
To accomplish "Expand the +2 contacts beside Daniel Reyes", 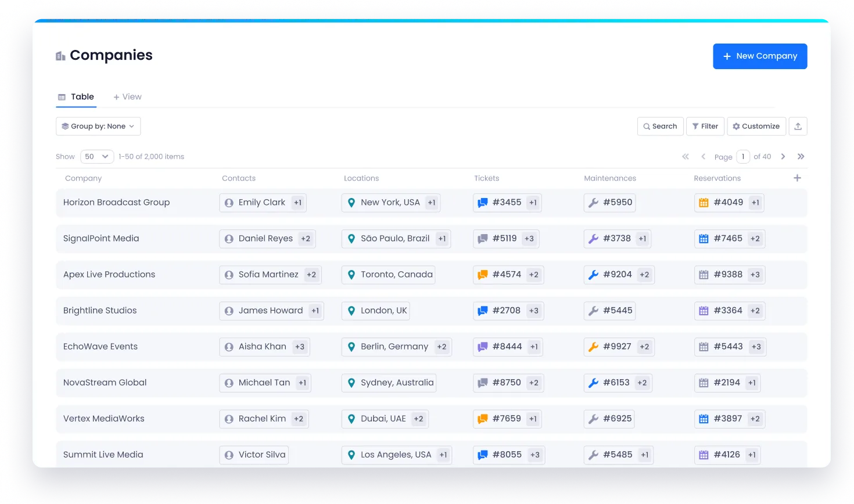I will [306, 239].
